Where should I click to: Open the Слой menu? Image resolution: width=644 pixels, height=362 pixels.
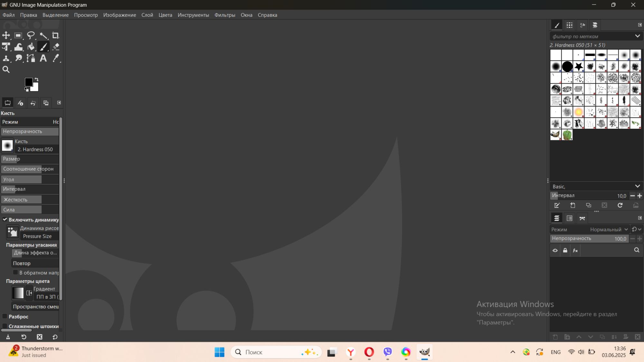147,15
